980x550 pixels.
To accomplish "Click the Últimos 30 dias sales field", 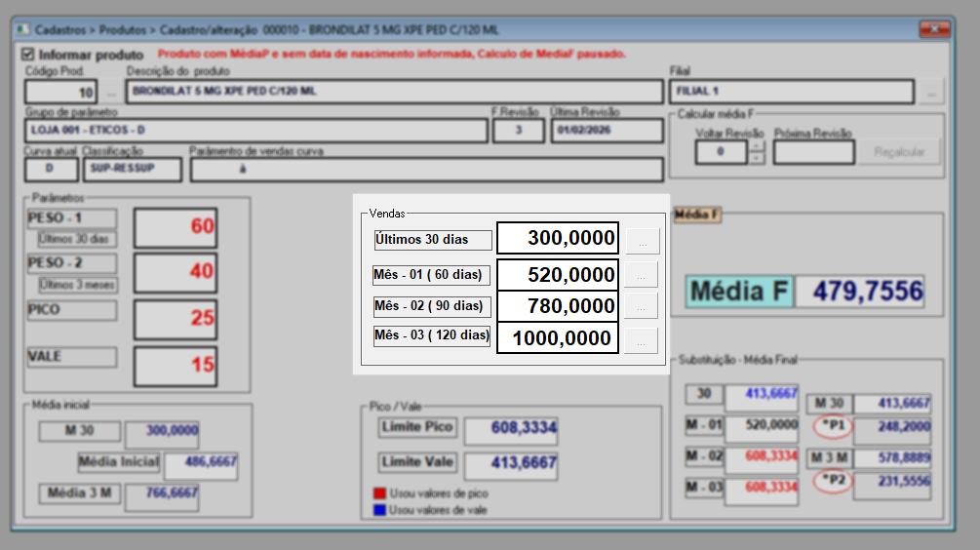I will [x=558, y=239].
